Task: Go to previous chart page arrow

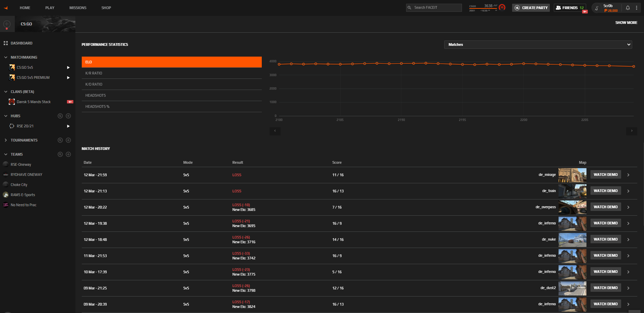Action: [275, 131]
